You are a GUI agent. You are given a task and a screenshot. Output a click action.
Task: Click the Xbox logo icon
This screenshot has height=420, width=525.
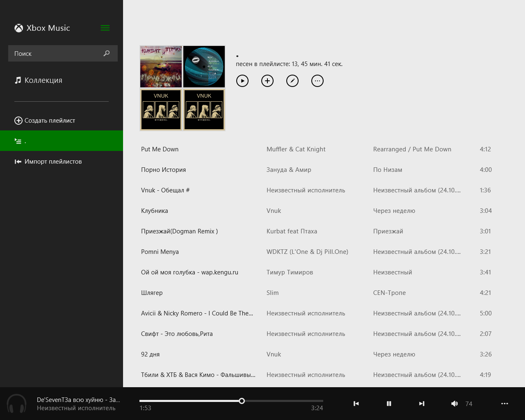[x=19, y=28]
